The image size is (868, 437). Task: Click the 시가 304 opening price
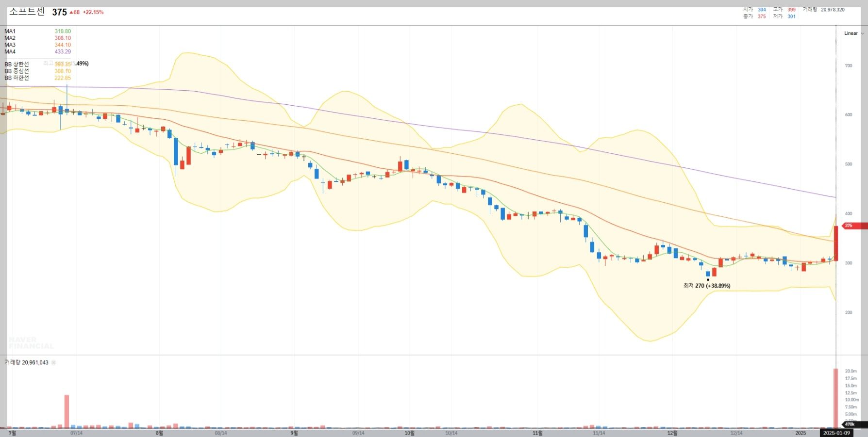point(754,10)
